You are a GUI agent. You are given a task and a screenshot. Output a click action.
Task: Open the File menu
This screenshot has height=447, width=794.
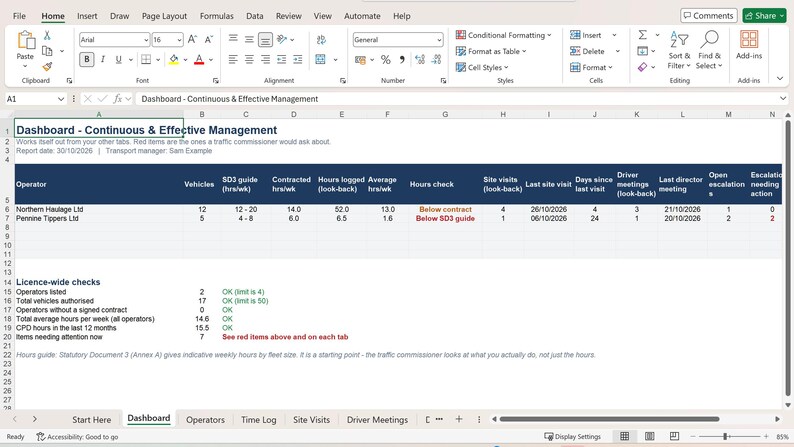pyautogui.click(x=19, y=16)
